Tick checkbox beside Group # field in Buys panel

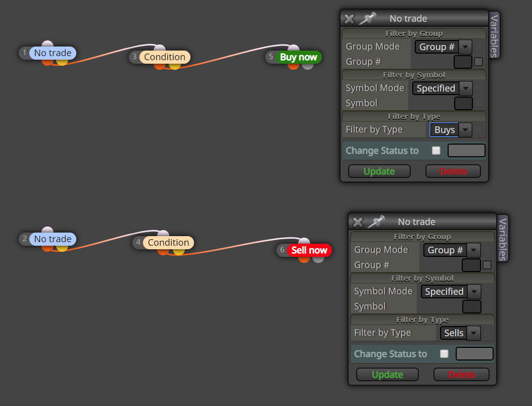pos(478,62)
